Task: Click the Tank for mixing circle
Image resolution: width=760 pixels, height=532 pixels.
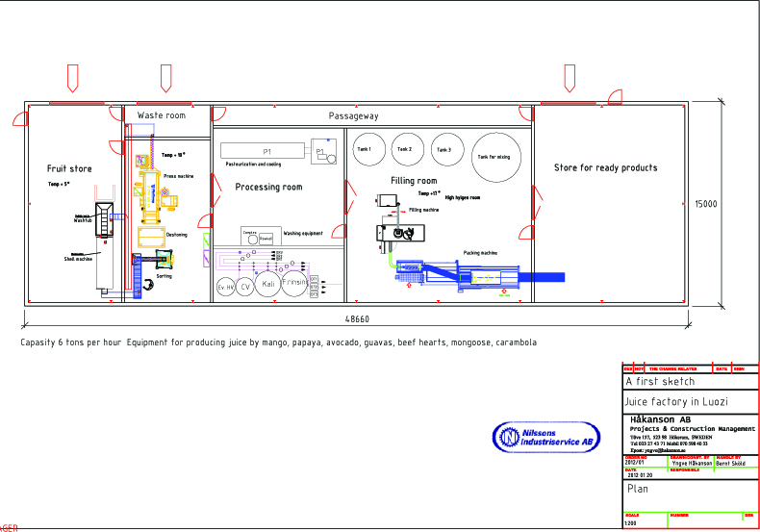Action: point(497,156)
